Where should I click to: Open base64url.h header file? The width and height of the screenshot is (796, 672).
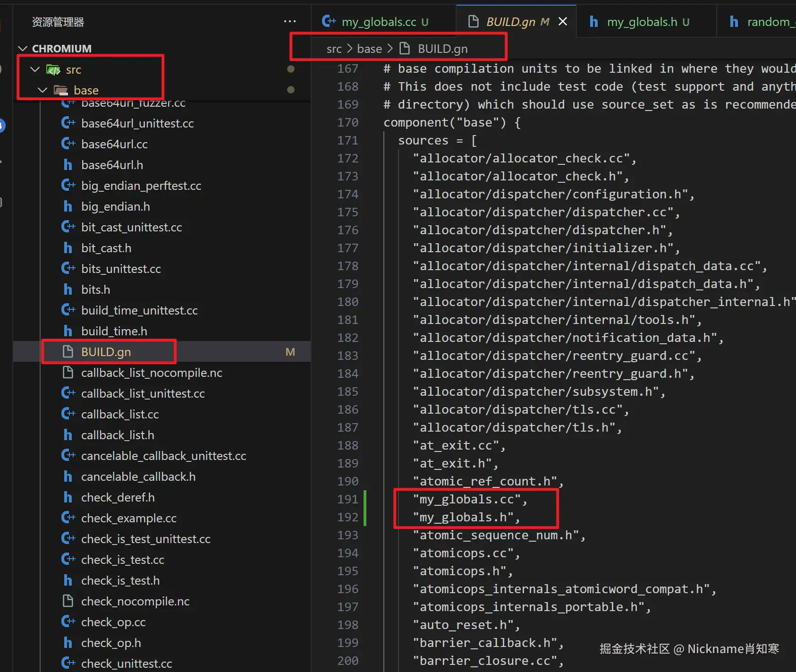click(112, 165)
